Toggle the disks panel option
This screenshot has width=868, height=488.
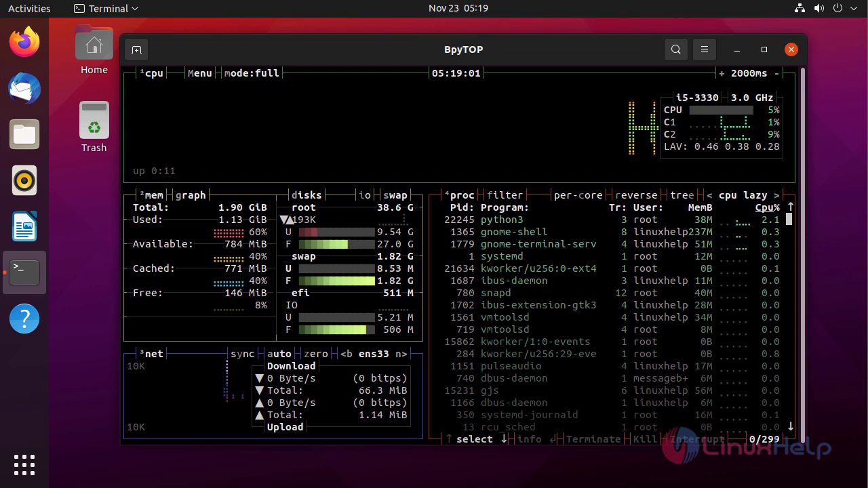coord(307,195)
